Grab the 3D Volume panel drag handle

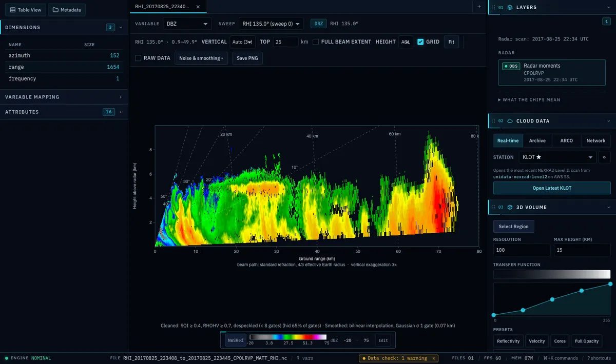[x=493, y=207]
